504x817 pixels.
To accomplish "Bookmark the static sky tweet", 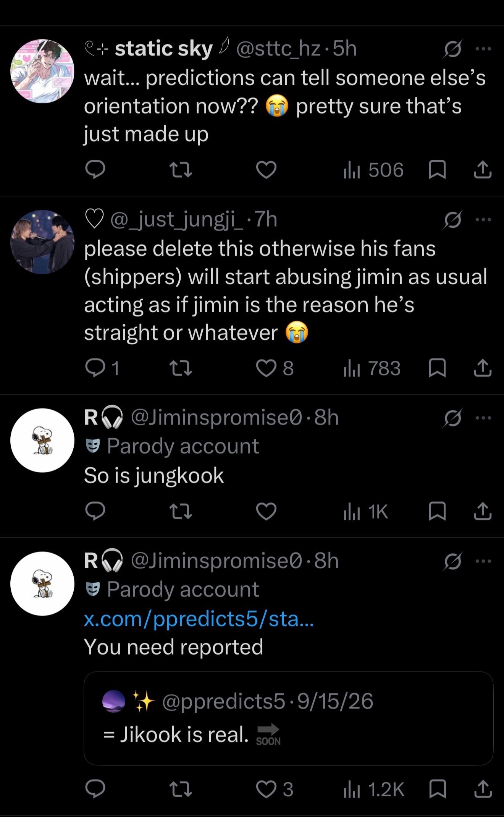I will (437, 170).
